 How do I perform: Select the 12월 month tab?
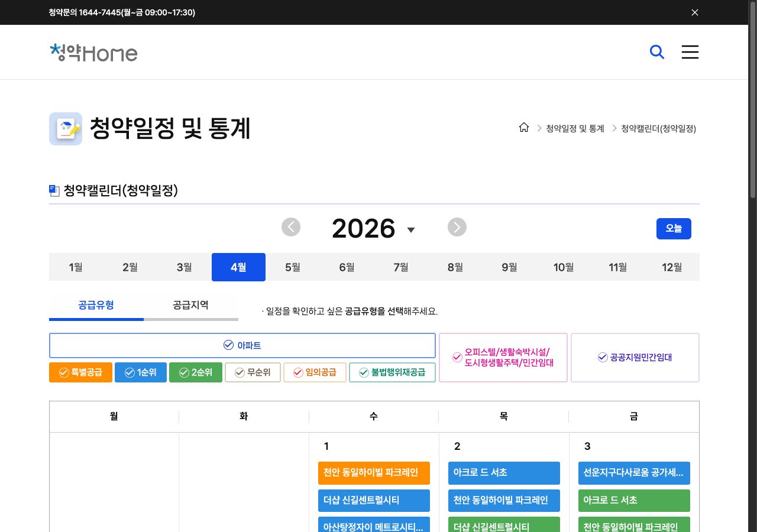click(x=672, y=267)
